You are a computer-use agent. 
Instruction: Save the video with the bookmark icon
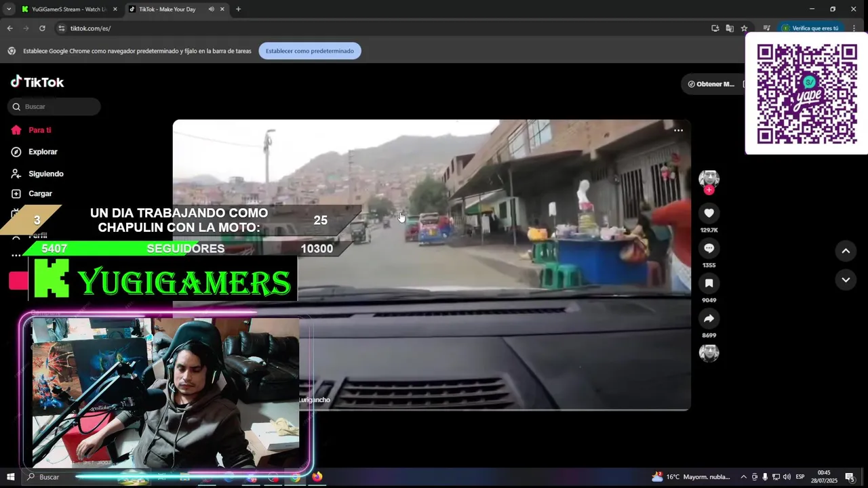pos(709,283)
